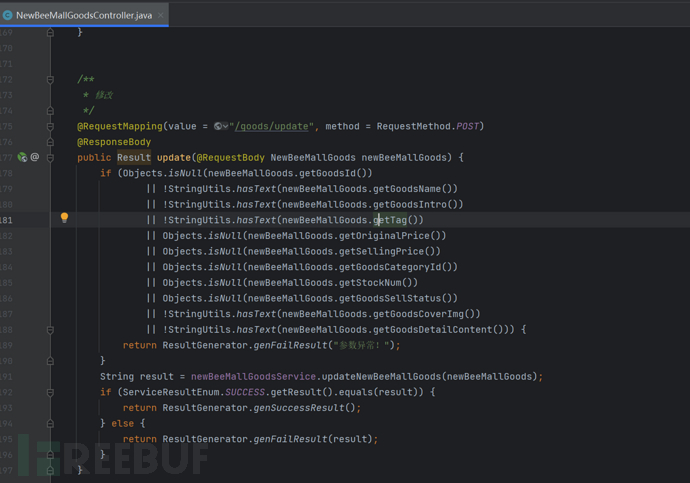Click the updateNewBeeMallGoods method call
This screenshot has width=690, height=483.
(381, 377)
